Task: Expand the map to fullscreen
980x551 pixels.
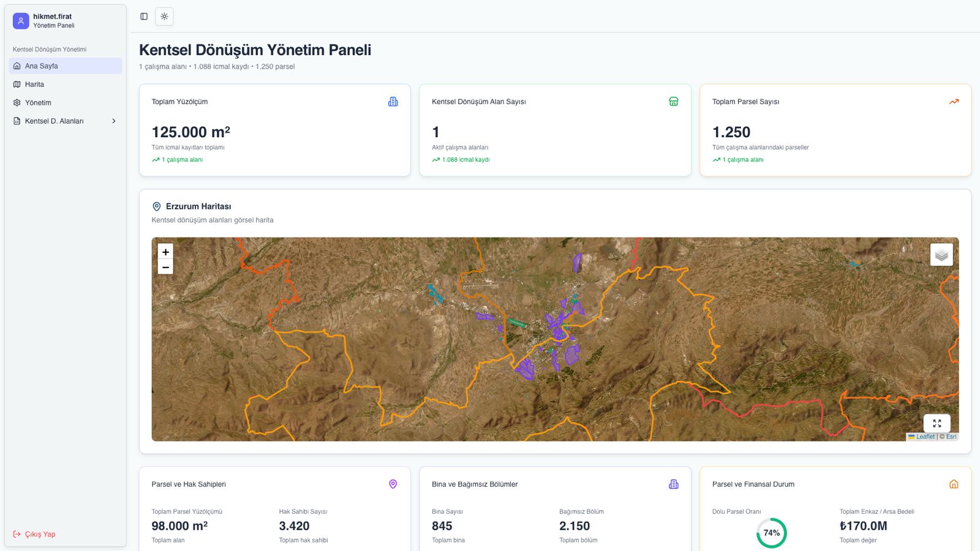Action: tap(937, 423)
